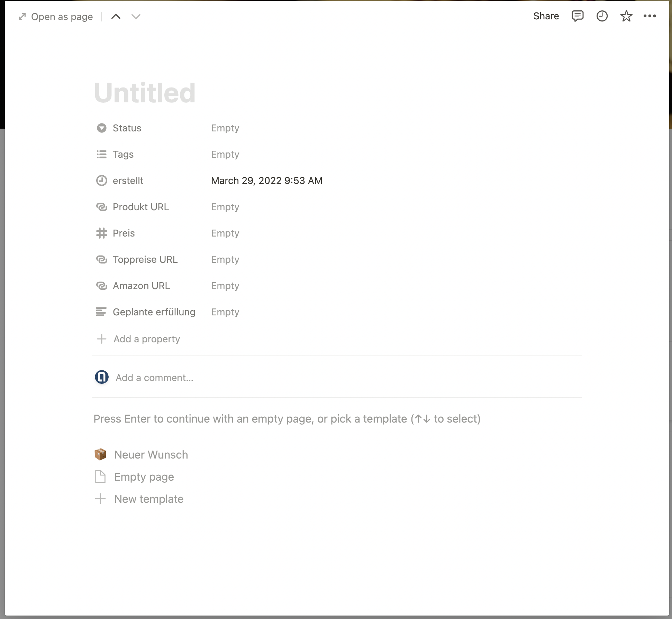The height and width of the screenshot is (619, 672).
Task: Open page history via the clock icon
Action: 602,16
